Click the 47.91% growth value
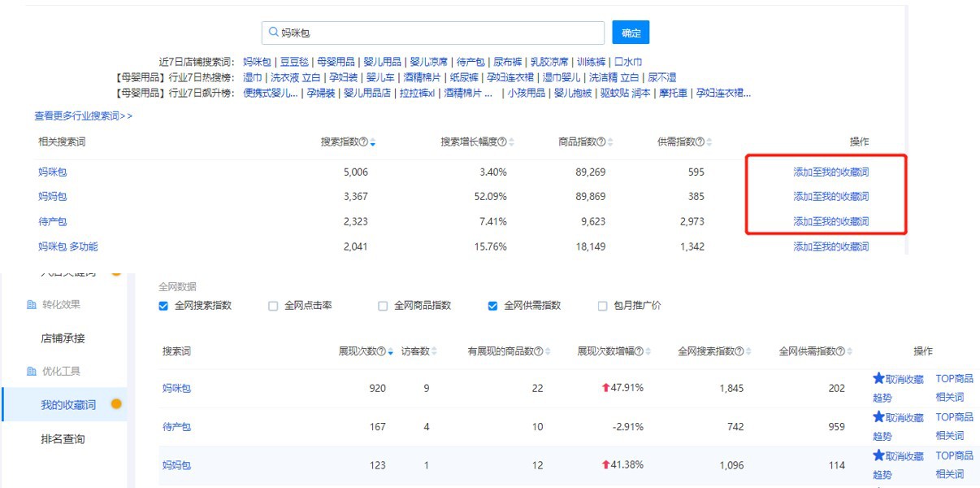 (x=627, y=388)
